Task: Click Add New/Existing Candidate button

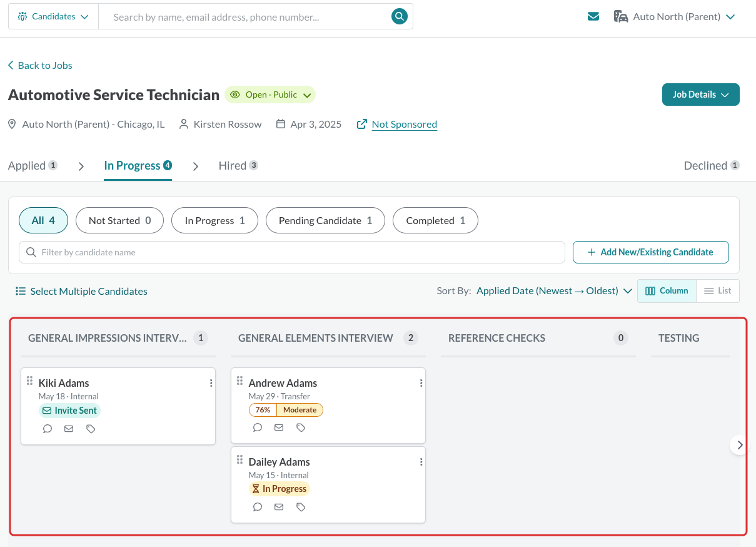Action: point(651,252)
